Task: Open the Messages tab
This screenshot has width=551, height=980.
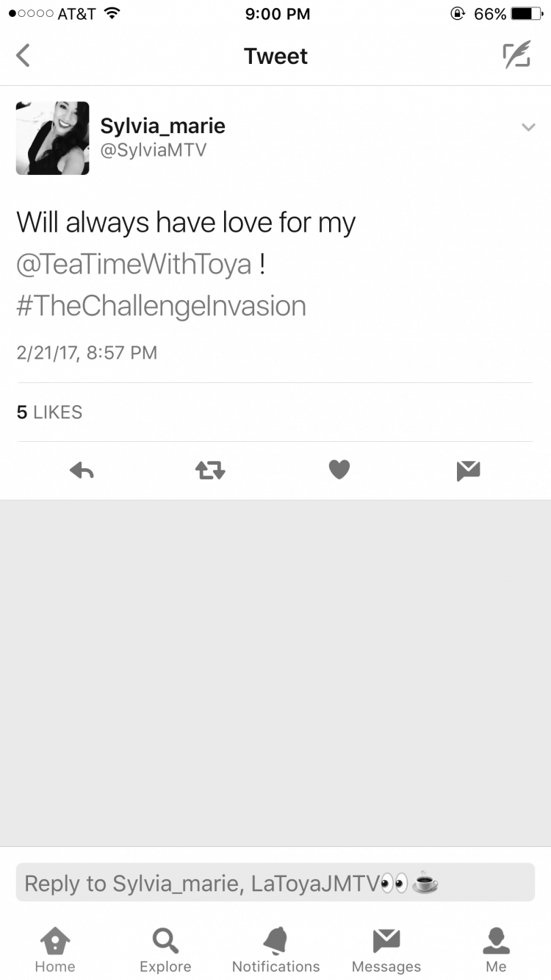Action: click(386, 950)
